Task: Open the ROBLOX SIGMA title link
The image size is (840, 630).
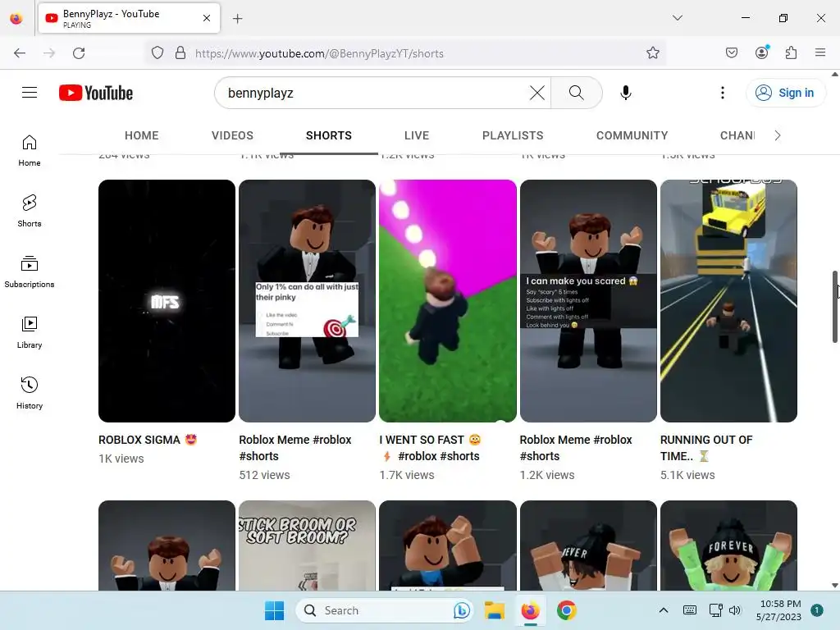Action: 148,440
